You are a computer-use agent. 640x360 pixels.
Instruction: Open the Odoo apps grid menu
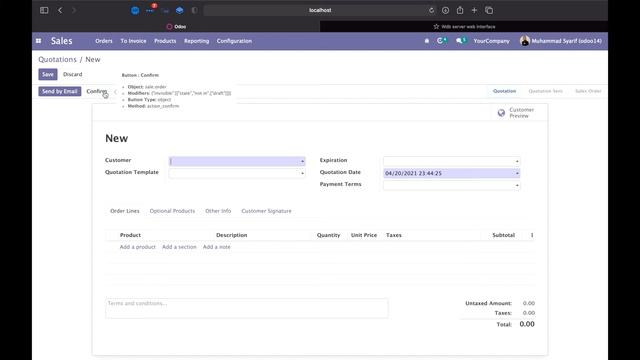[x=38, y=41]
